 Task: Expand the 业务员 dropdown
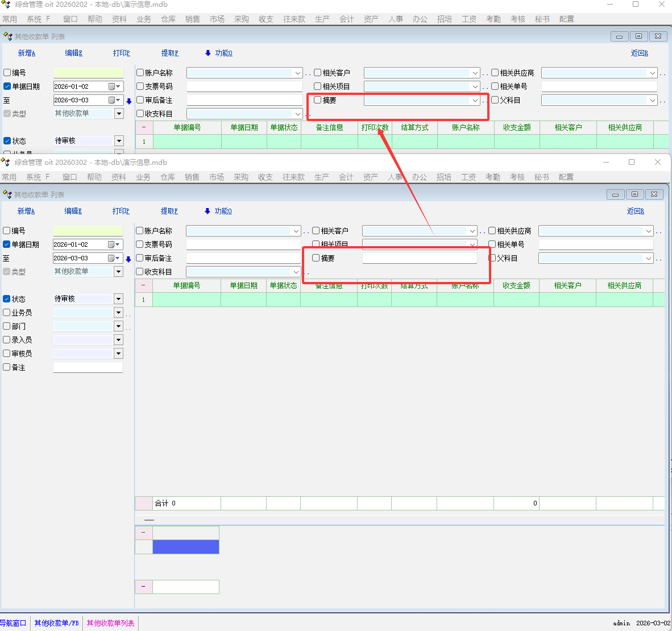pos(118,313)
